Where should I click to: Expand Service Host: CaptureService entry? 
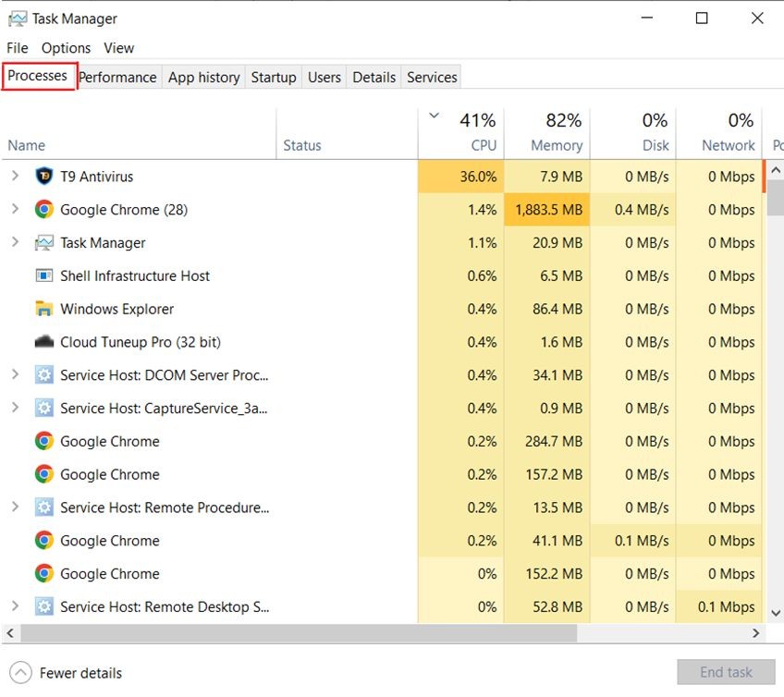click(x=15, y=408)
